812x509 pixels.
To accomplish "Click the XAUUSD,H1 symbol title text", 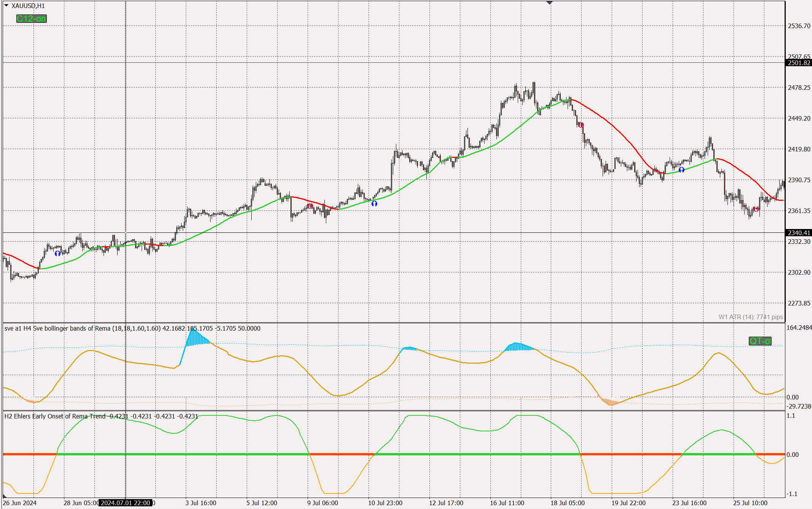I will coord(28,6).
